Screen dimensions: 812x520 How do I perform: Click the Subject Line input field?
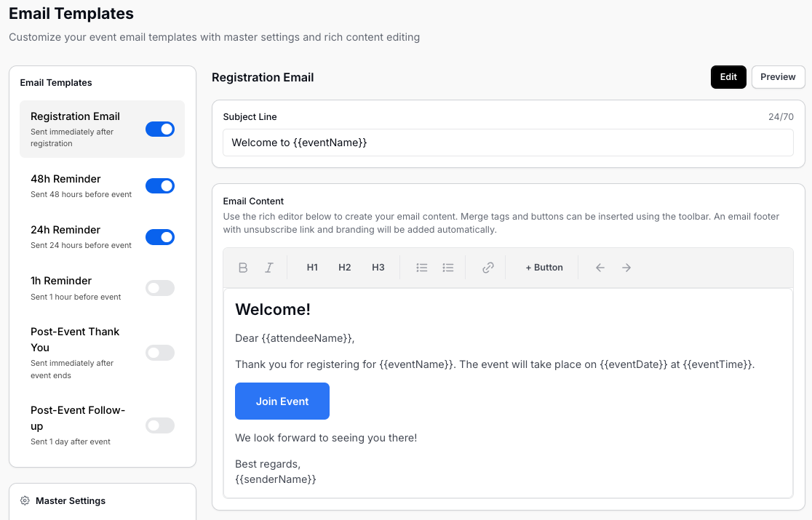pos(508,143)
